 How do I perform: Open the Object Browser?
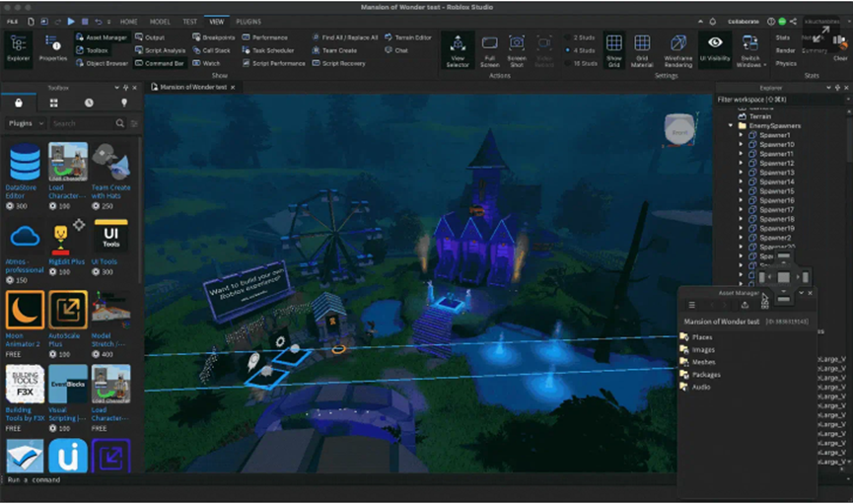point(102,63)
